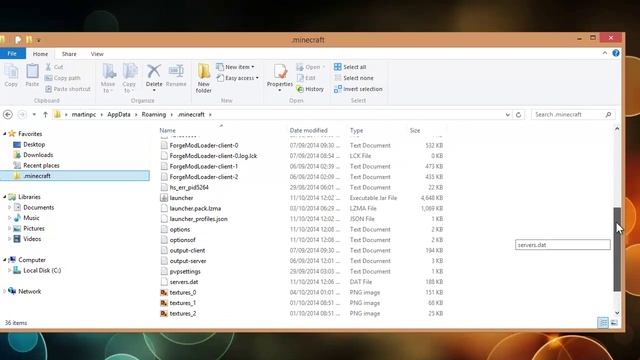Click the vertical scrollbar thumb
Viewport: 640px width, 360px height.
pyautogui.click(x=617, y=249)
